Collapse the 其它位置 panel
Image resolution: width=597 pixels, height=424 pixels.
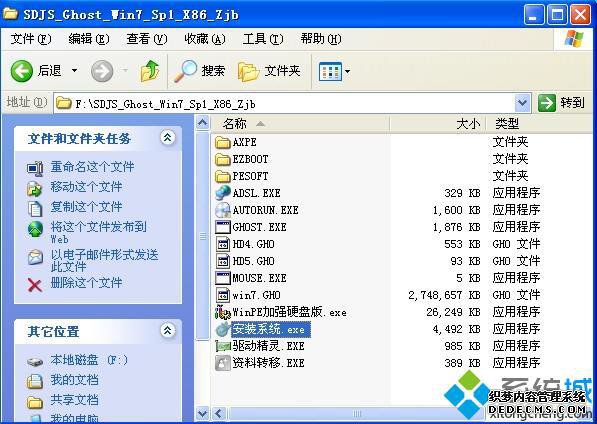click(168, 330)
